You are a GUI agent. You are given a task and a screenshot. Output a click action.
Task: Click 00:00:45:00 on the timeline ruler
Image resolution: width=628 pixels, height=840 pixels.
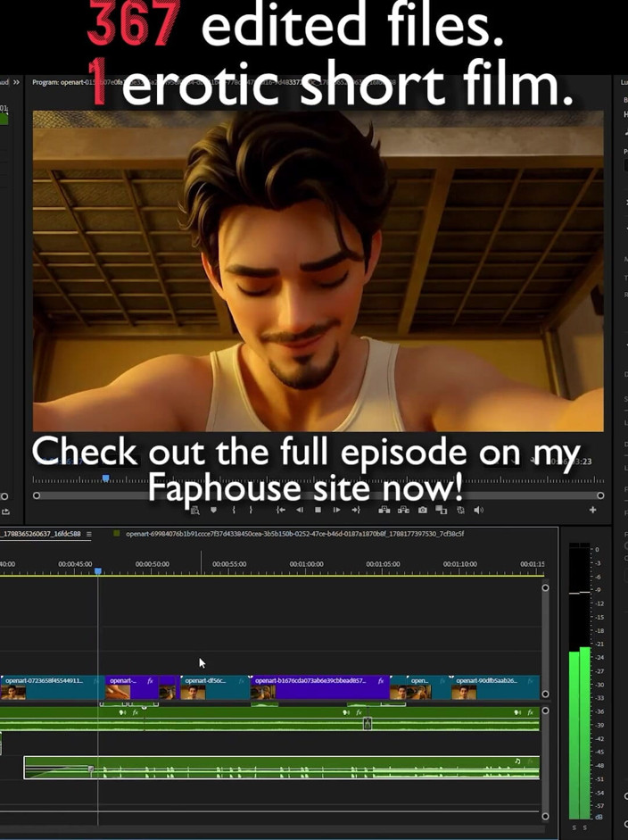[75, 564]
